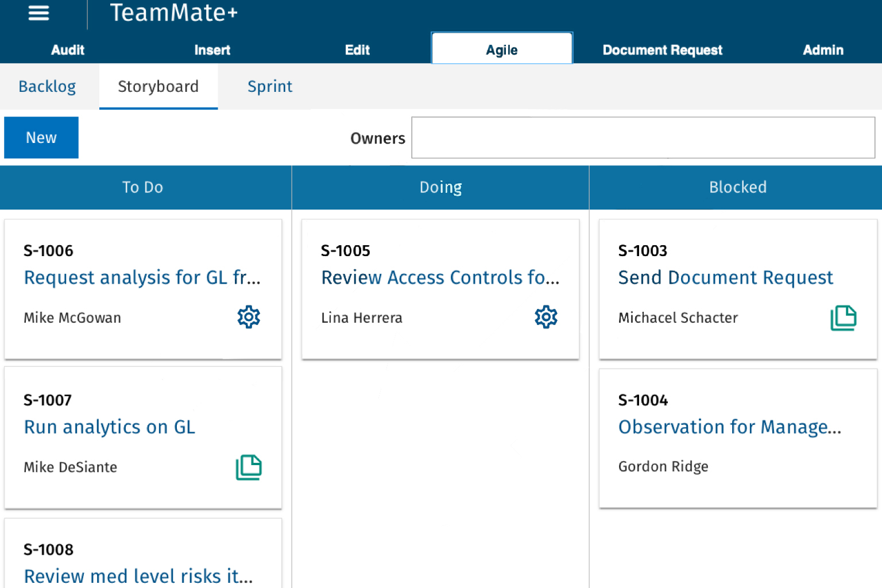Go to the Admin menu
The height and width of the screenshot is (588, 882).
(823, 50)
